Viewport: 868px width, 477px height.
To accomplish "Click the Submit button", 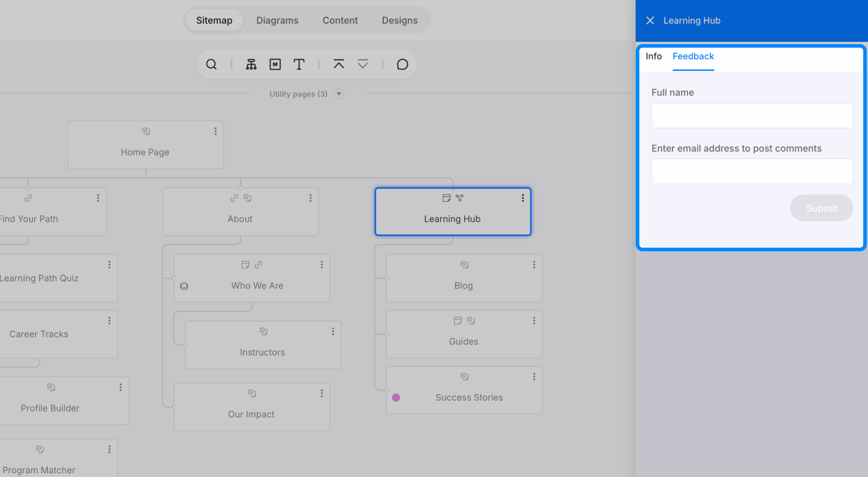I will tap(821, 208).
